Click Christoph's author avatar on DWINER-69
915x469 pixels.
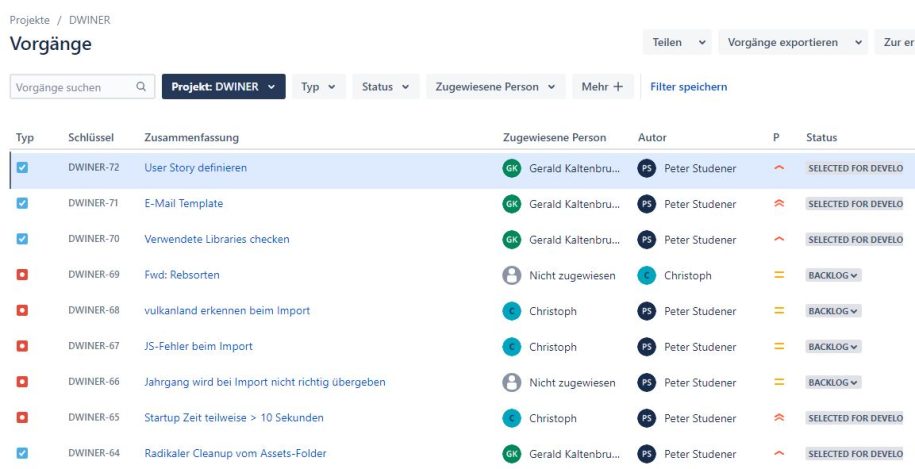[x=647, y=275]
